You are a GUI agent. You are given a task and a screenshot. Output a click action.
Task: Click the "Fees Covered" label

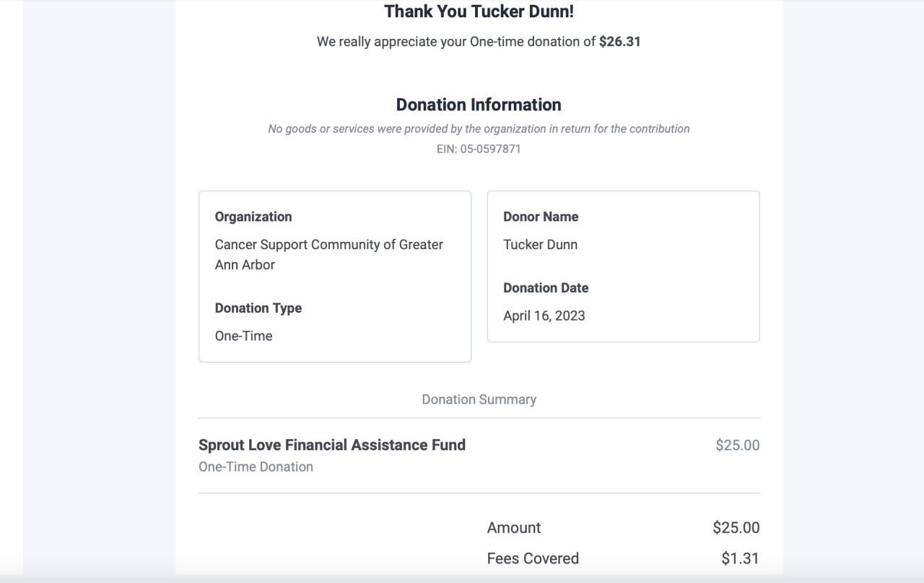[533, 558]
